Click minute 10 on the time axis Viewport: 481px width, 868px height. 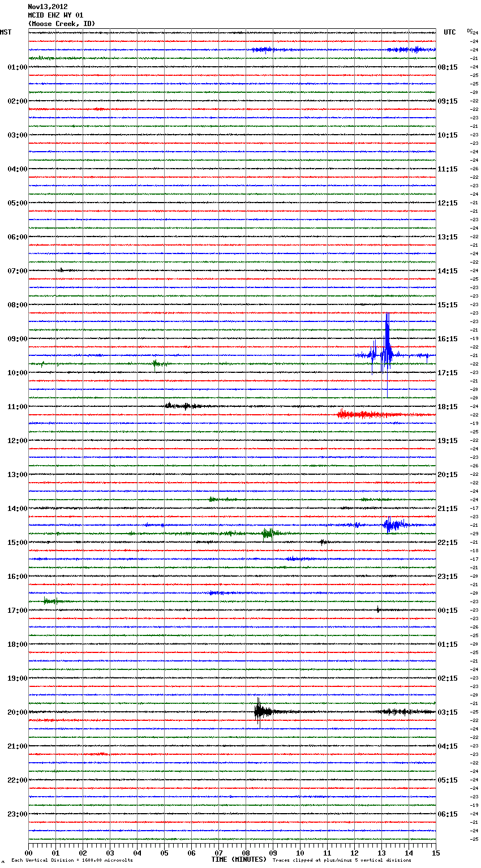[300, 853]
